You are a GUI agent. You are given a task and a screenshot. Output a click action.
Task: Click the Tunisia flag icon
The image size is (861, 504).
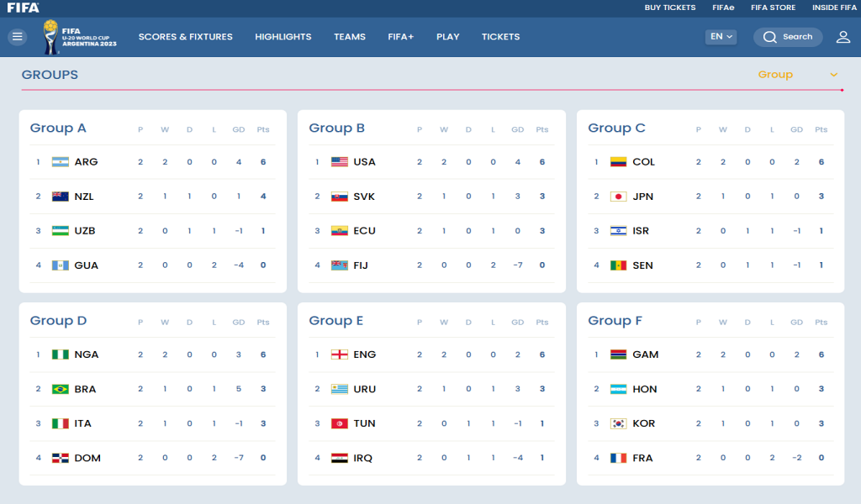340,423
